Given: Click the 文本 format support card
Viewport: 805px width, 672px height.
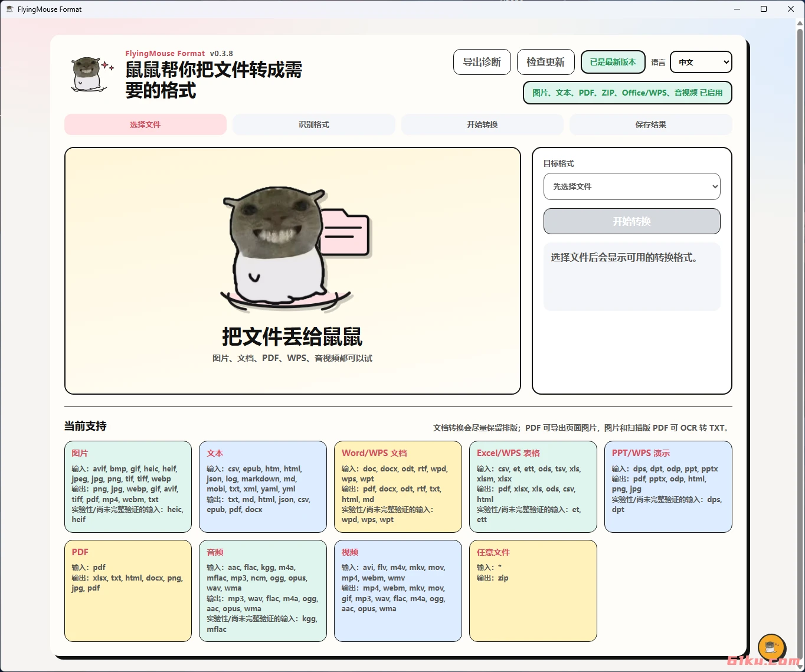Looking at the screenshot, I should point(263,487).
